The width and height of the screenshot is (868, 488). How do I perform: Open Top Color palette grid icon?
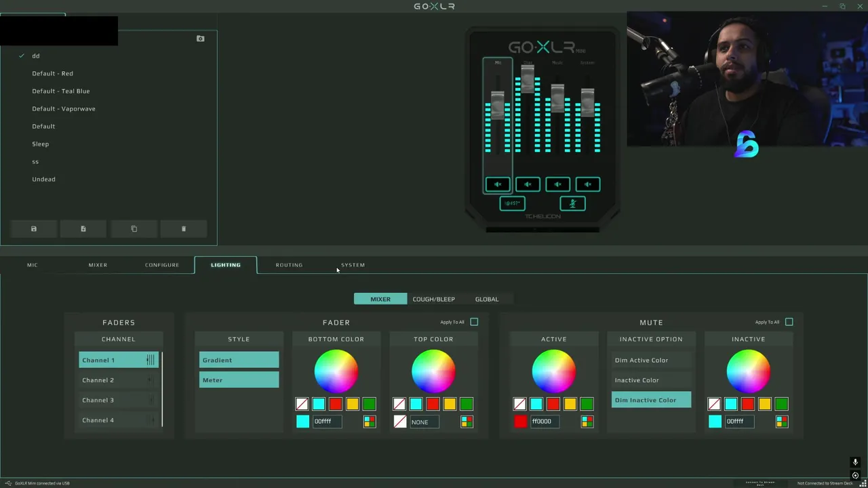tap(467, 422)
